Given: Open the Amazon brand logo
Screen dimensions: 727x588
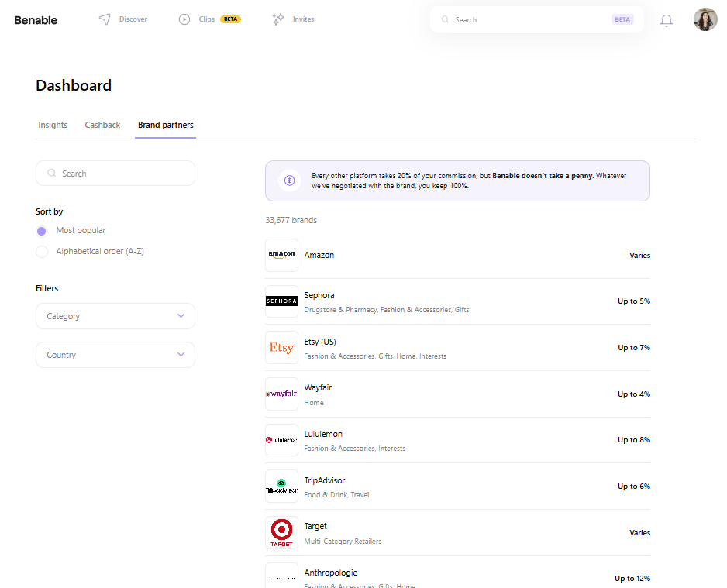Looking at the screenshot, I should [x=281, y=255].
